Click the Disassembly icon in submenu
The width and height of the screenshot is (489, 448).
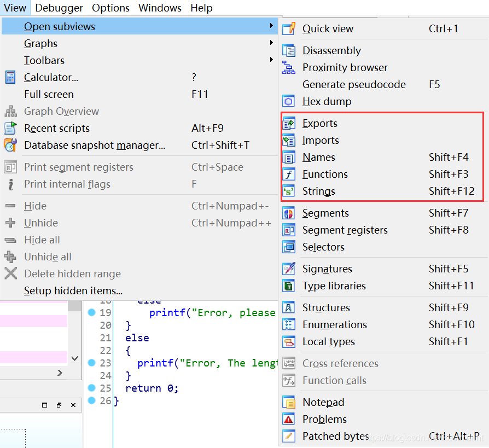click(289, 50)
